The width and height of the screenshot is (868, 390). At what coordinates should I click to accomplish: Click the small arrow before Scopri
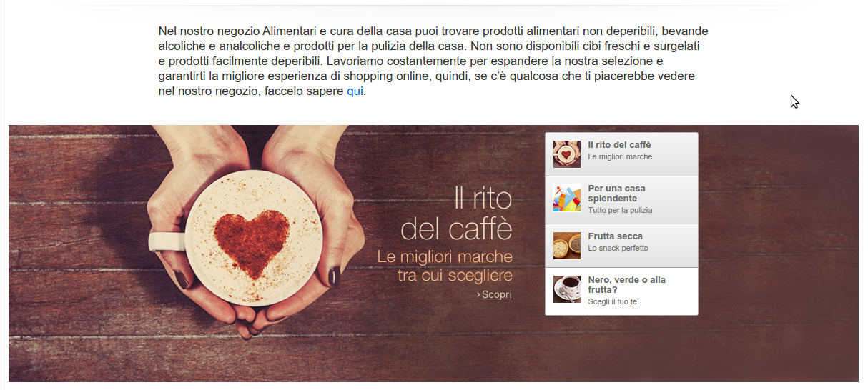pyautogui.click(x=478, y=295)
